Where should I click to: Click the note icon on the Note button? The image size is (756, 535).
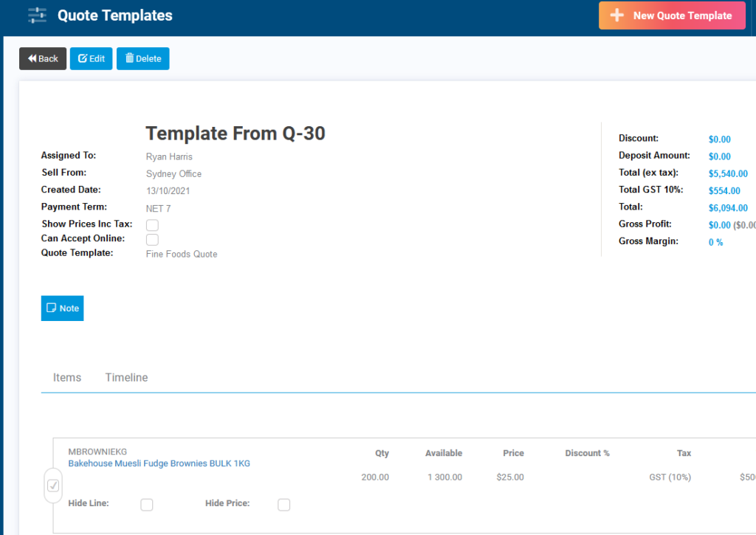[52, 308]
